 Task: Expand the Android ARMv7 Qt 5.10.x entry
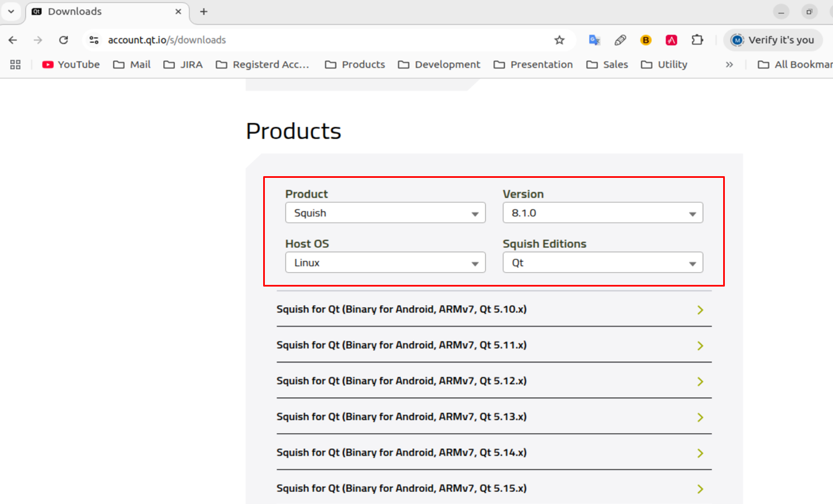(493, 309)
